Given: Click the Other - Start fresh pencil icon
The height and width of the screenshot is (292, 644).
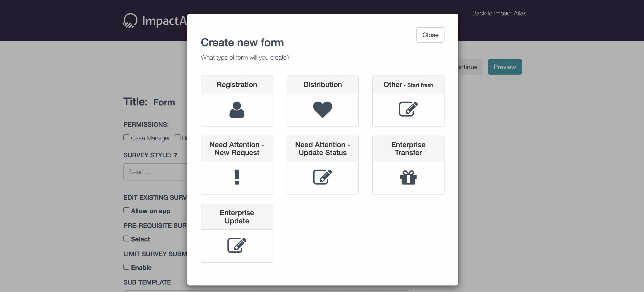Looking at the screenshot, I should (x=408, y=109).
